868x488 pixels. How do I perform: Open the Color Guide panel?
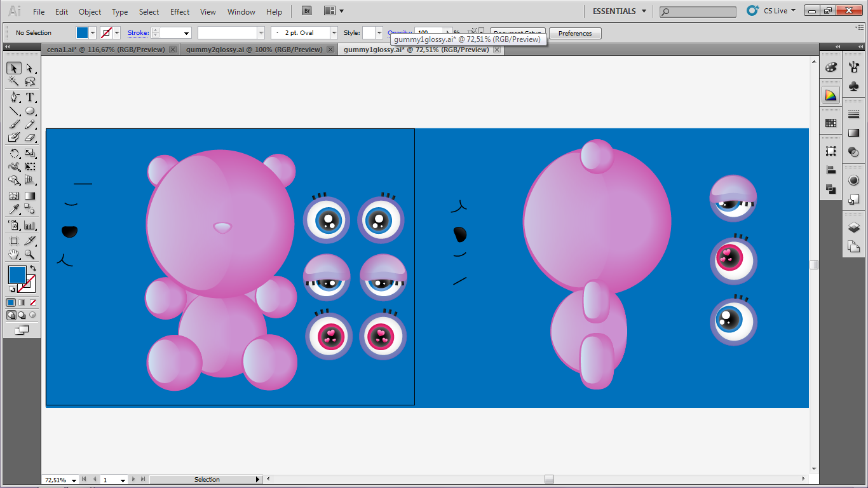click(831, 95)
